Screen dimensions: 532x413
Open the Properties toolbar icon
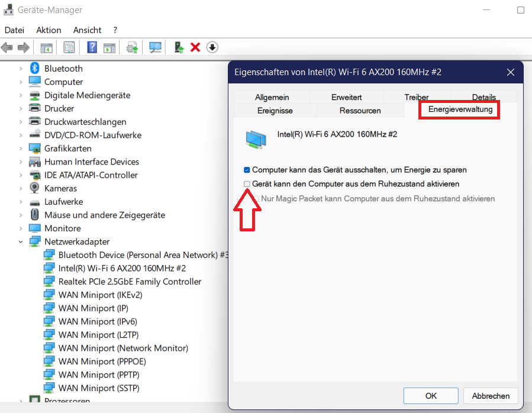click(x=69, y=47)
